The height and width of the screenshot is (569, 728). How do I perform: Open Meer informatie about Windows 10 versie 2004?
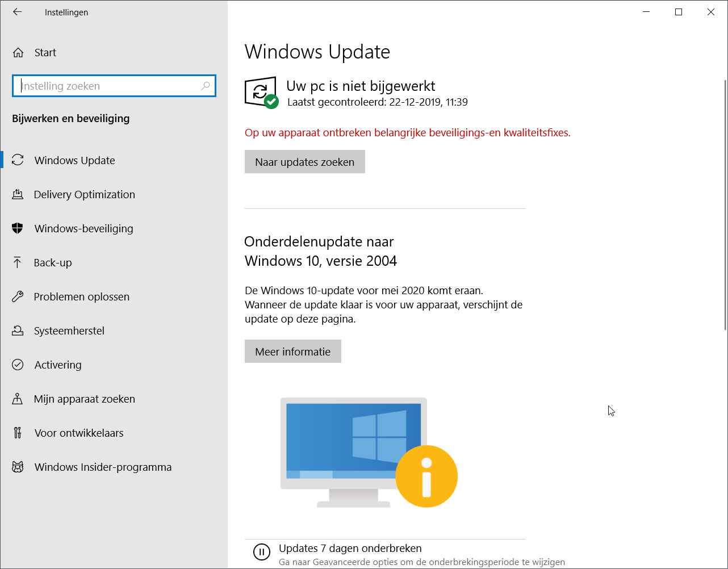(292, 351)
